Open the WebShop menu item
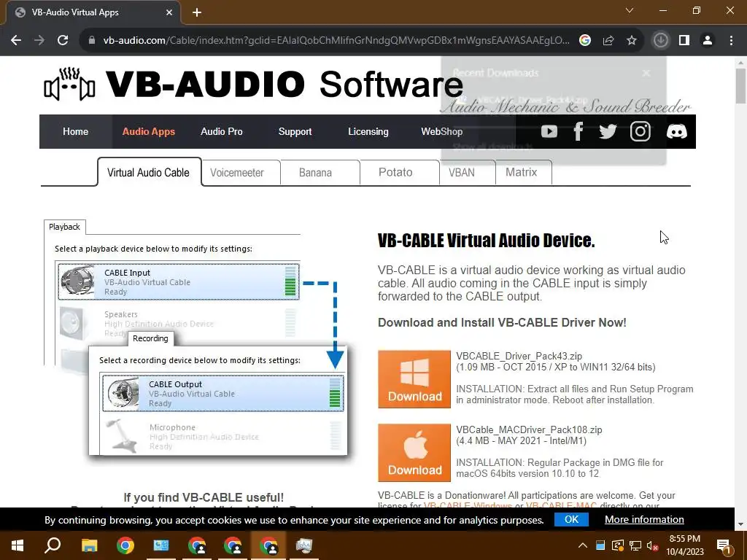This screenshot has height=560, width=747. pyautogui.click(x=441, y=131)
